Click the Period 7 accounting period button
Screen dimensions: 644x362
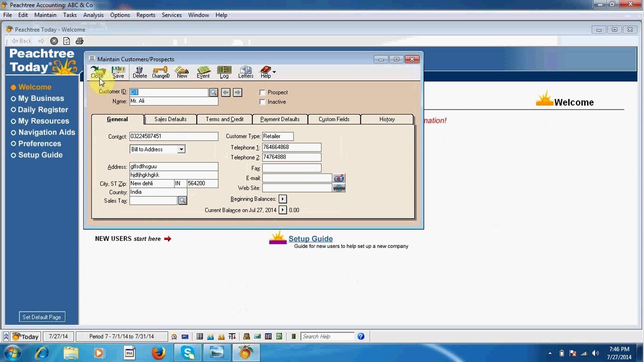pyautogui.click(x=122, y=336)
